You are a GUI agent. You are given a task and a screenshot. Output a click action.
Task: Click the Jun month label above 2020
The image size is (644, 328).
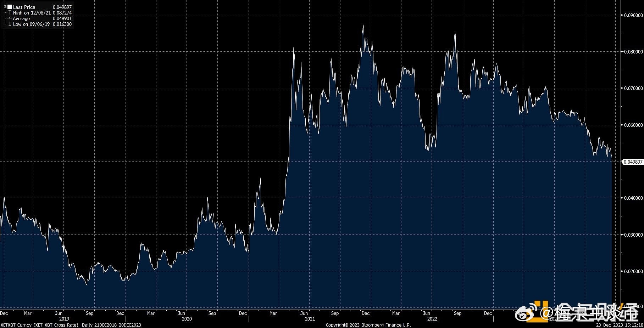pos(181,313)
